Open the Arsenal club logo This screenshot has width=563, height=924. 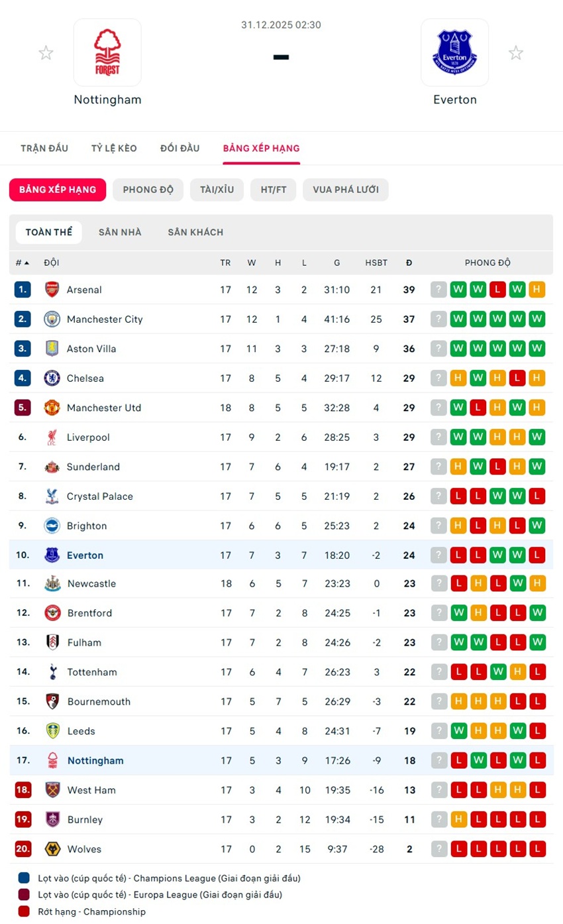tap(52, 290)
